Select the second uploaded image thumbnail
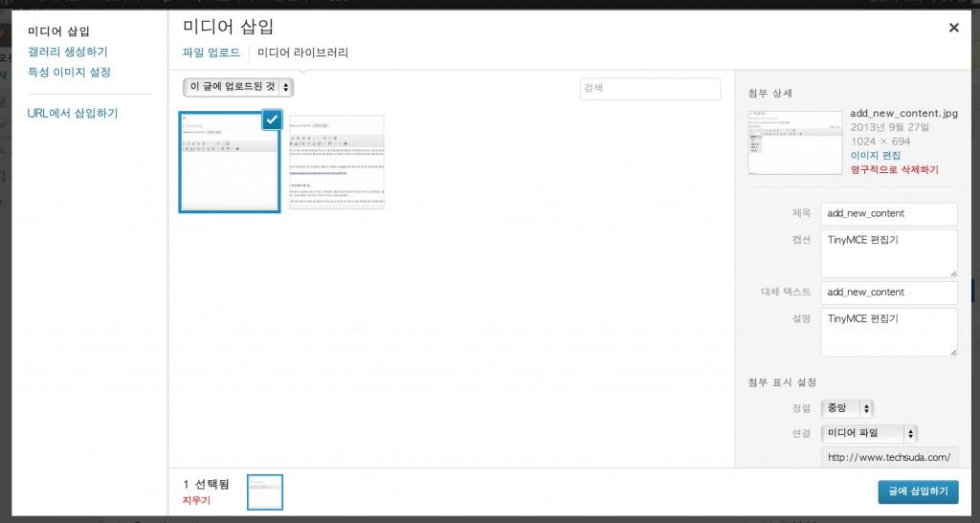 click(x=337, y=162)
